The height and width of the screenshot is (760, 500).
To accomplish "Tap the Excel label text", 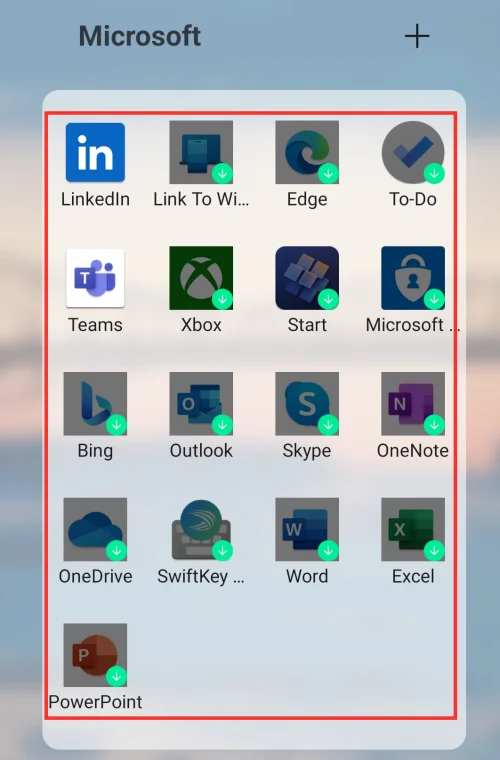I will click(413, 576).
